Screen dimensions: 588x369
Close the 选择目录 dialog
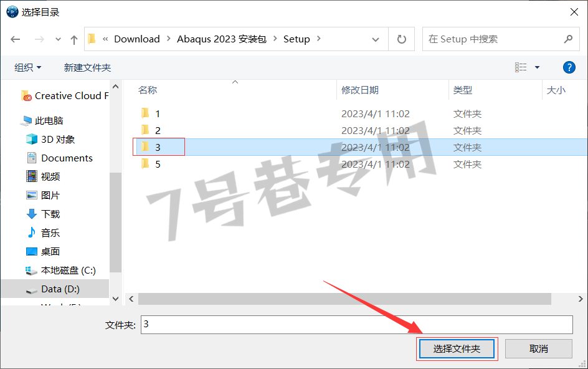pos(574,12)
